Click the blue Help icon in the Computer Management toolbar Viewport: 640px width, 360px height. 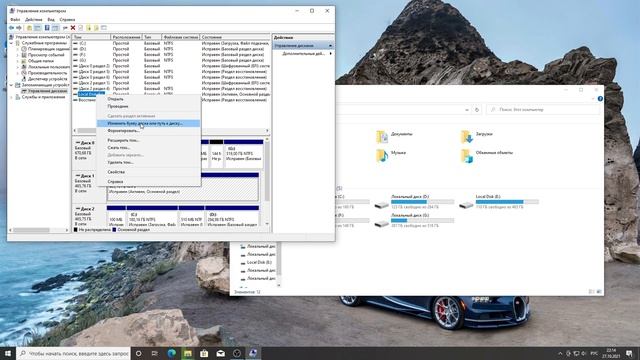point(47,28)
